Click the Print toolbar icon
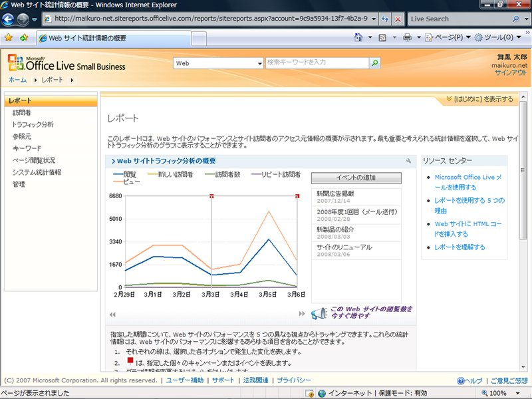The image size is (532, 399). pyautogui.click(x=407, y=37)
